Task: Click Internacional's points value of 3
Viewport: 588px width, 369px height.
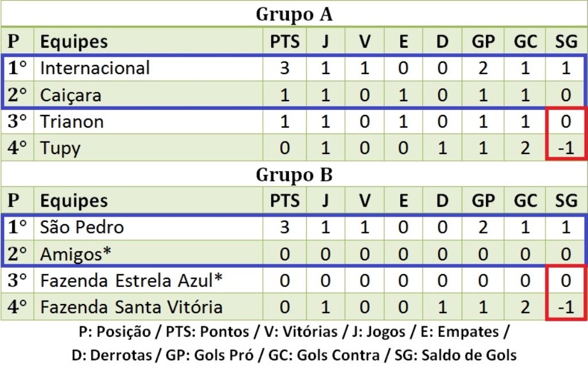Action: [285, 68]
